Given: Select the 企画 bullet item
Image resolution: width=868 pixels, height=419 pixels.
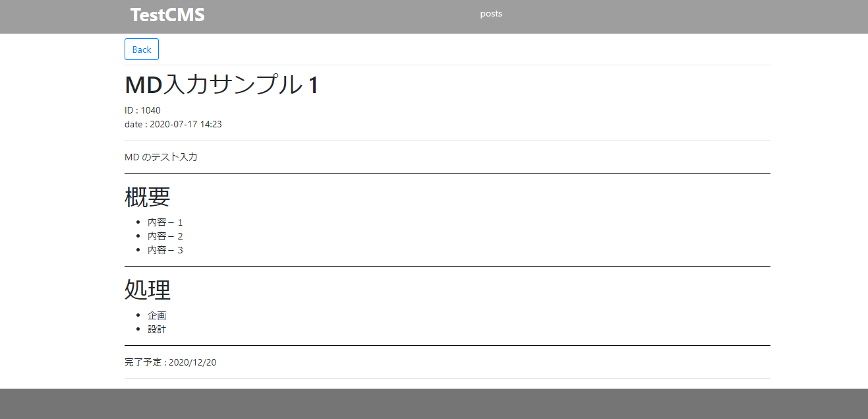Looking at the screenshot, I should 157,315.
